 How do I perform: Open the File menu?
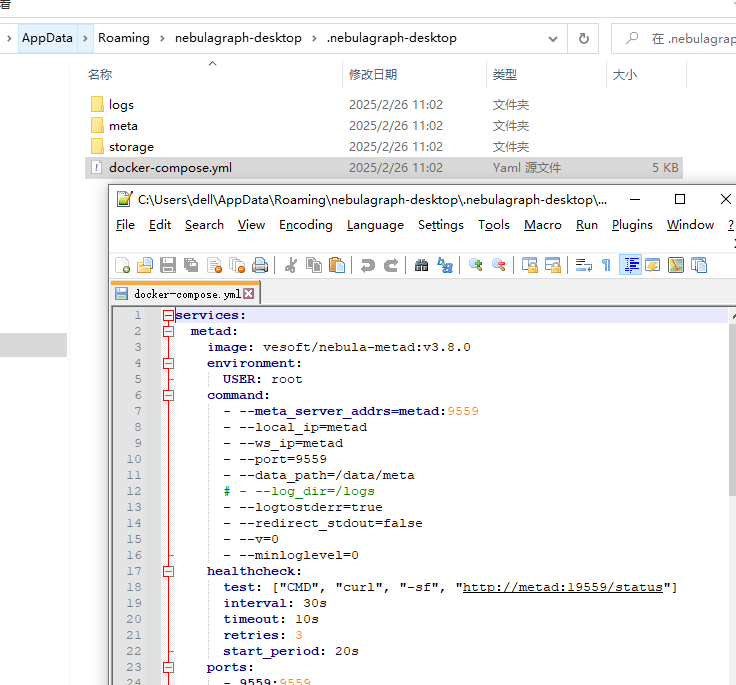[x=125, y=225]
